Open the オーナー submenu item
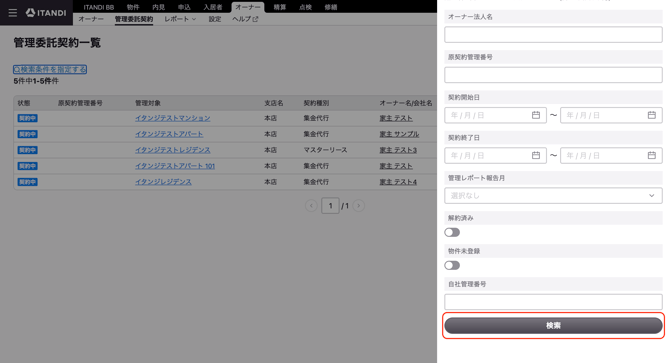The width and height of the screenshot is (670, 363). [x=91, y=19]
